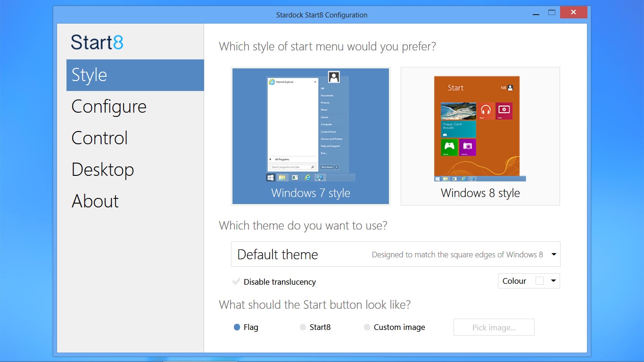Screen dimensions: 644x362
Task: Click the purple Camera tile in preview
Action: (x=467, y=147)
